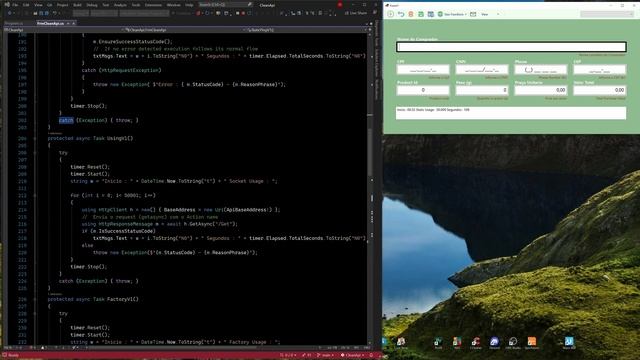Open the Help menu
Image resolution: width=640 pixels, height=360 pixels.
click(x=189, y=5)
